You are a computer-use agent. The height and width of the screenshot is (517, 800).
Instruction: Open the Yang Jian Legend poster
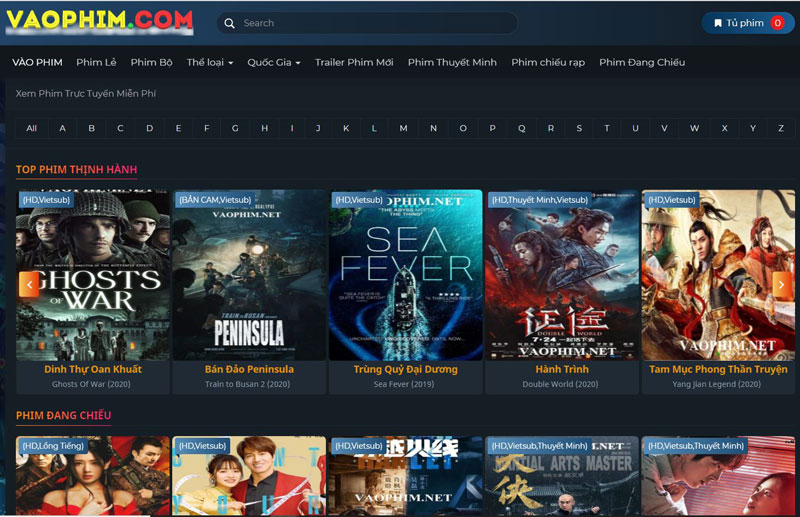(x=718, y=276)
